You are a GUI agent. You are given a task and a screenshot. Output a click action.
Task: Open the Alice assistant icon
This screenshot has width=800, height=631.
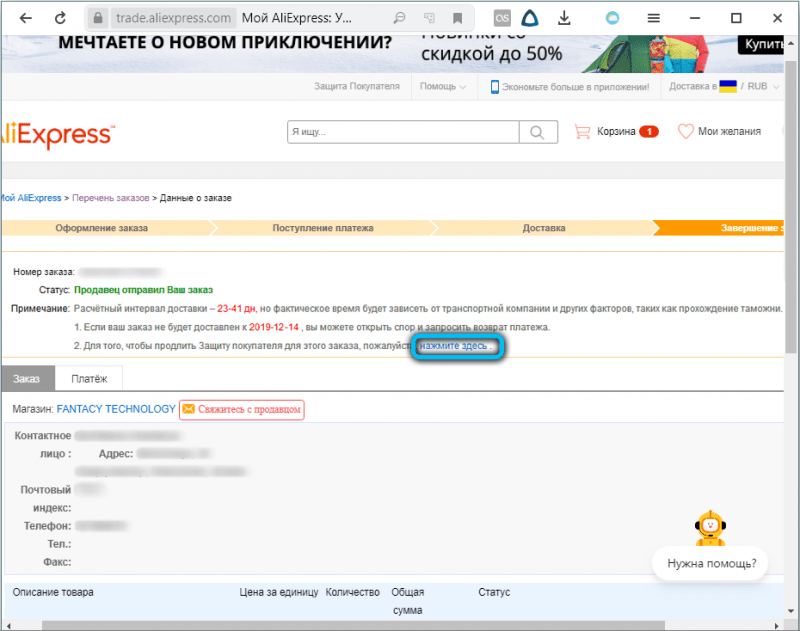tap(530, 18)
